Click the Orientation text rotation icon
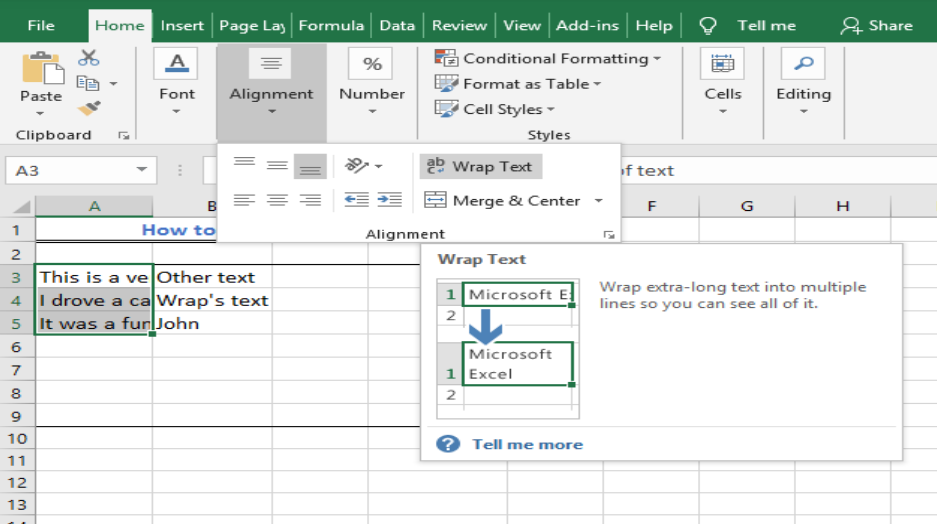Screen dimensions: 937x524 pos(357,165)
